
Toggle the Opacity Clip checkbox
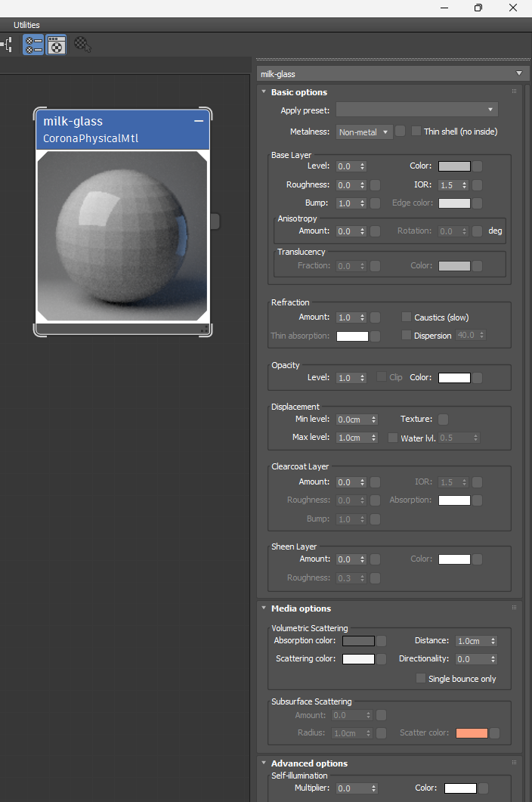[381, 376]
